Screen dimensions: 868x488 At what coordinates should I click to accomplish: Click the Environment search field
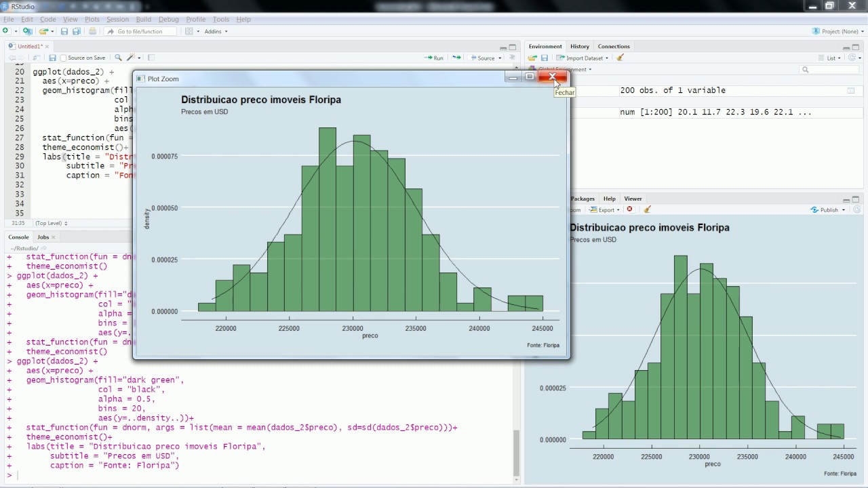[x=828, y=69]
